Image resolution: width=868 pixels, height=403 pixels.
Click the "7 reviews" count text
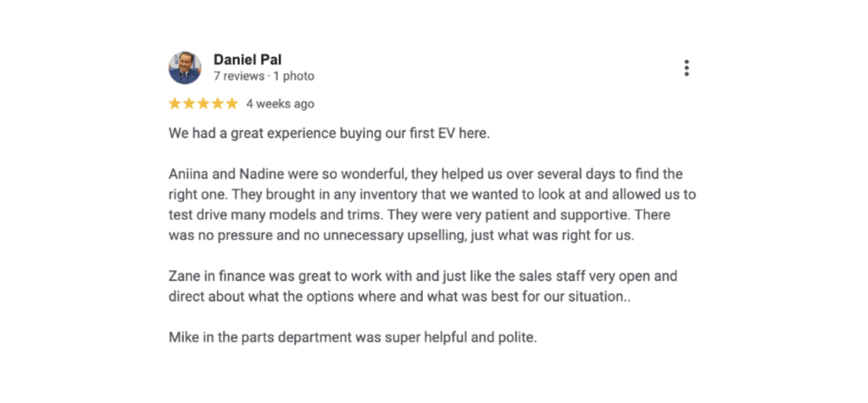(x=237, y=76)
